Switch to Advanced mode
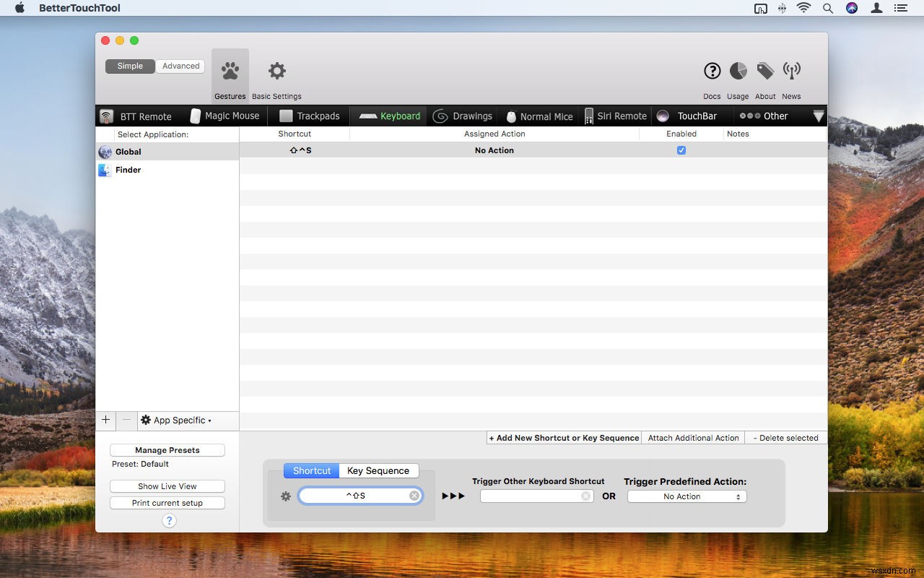The image size is (924, 578). [180, 66]
